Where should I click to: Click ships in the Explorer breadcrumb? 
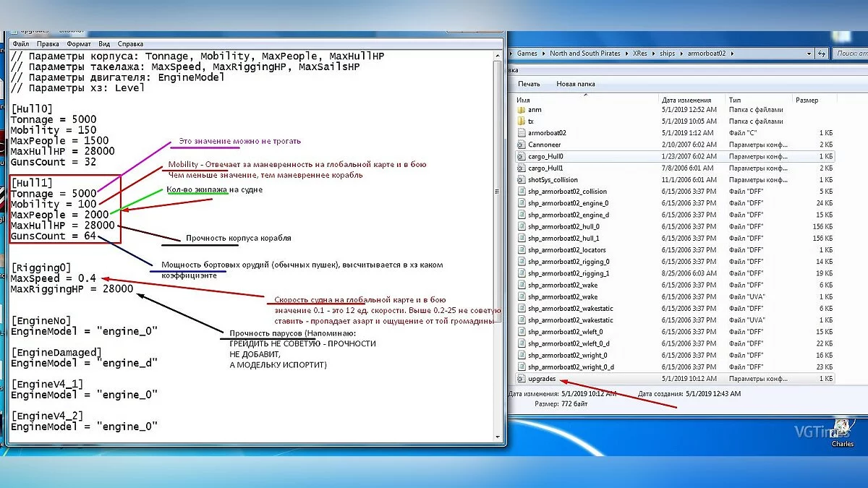(x=667, y=53)
